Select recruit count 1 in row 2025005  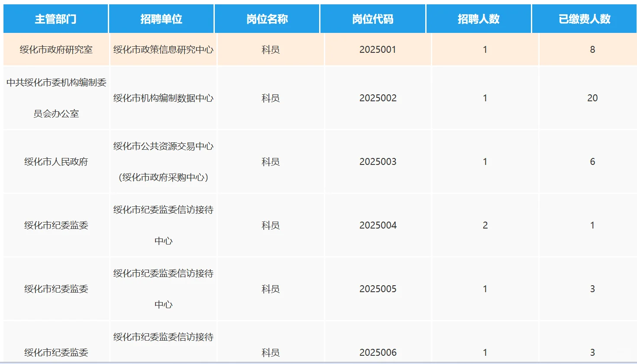tap(485, 289)
